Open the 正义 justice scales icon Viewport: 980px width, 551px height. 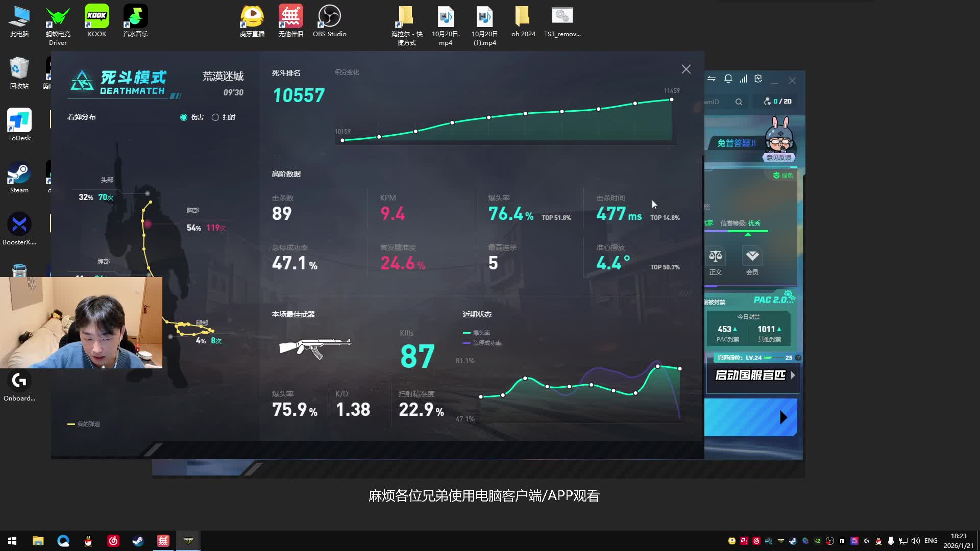(716, 256)
